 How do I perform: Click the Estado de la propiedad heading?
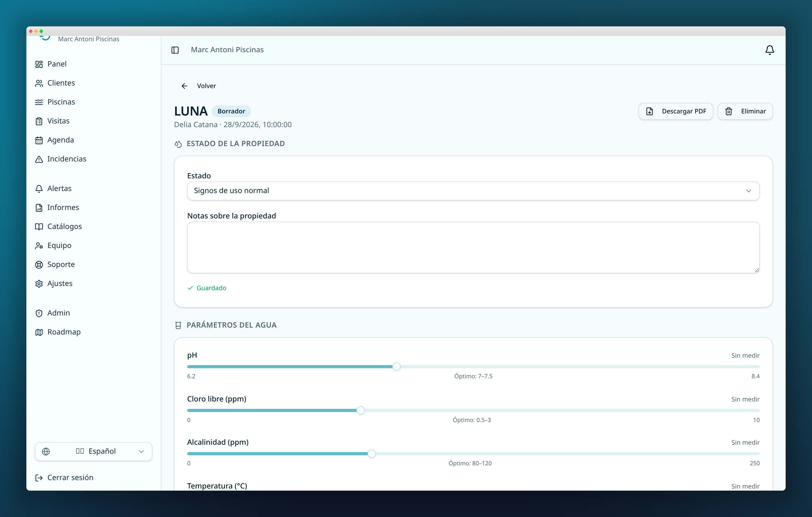pyautogui.click(x=236, y=144)
